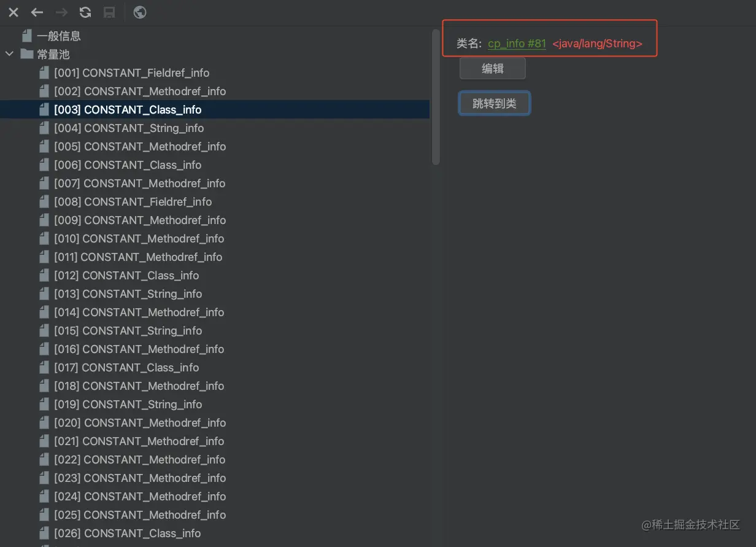The width and height of the screenshot is (756, 547).
Task: Click the reload toolbar icon
Action: (85, 12)
